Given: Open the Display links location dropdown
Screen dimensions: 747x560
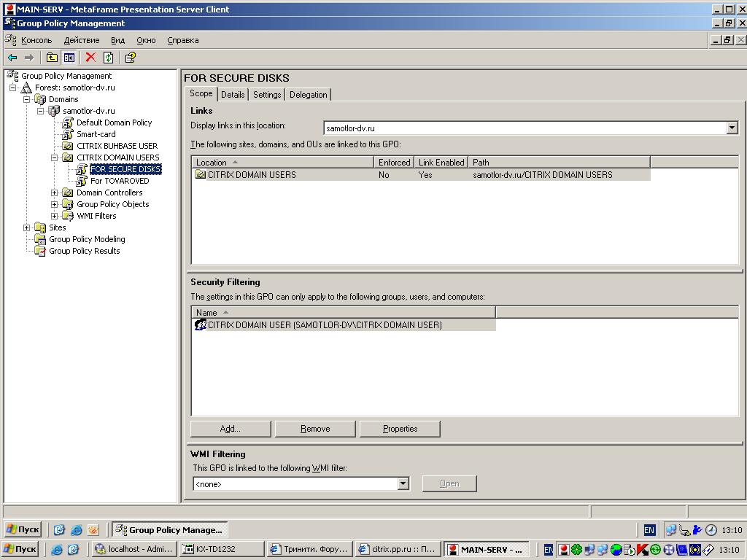Looking at the screenshot, I should click(732, 128).
